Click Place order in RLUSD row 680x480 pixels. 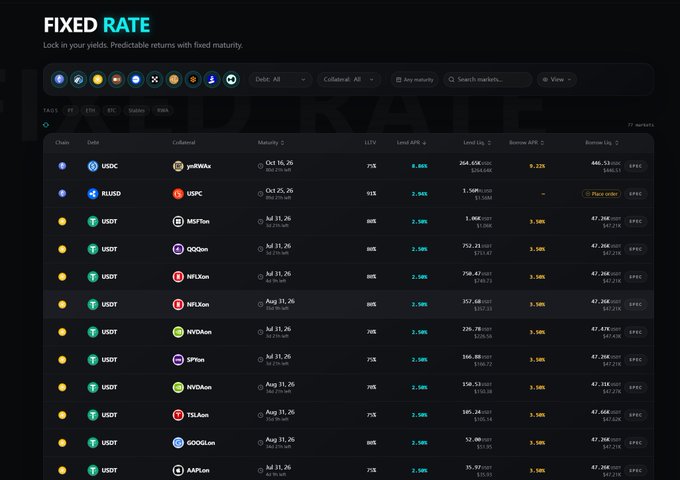(x=602, y=194)
